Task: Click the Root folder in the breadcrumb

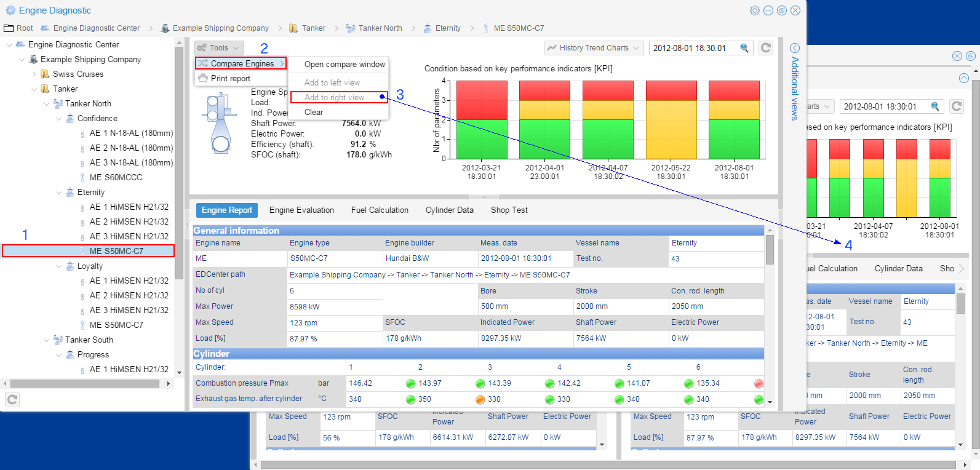Action: click(18, 28)
